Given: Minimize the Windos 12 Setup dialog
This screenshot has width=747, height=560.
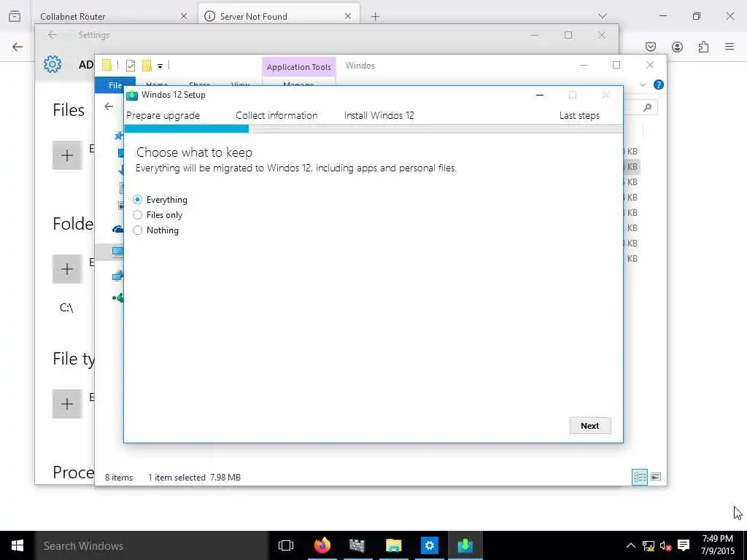Looking at the screenshot, I should tap(540, 96).
